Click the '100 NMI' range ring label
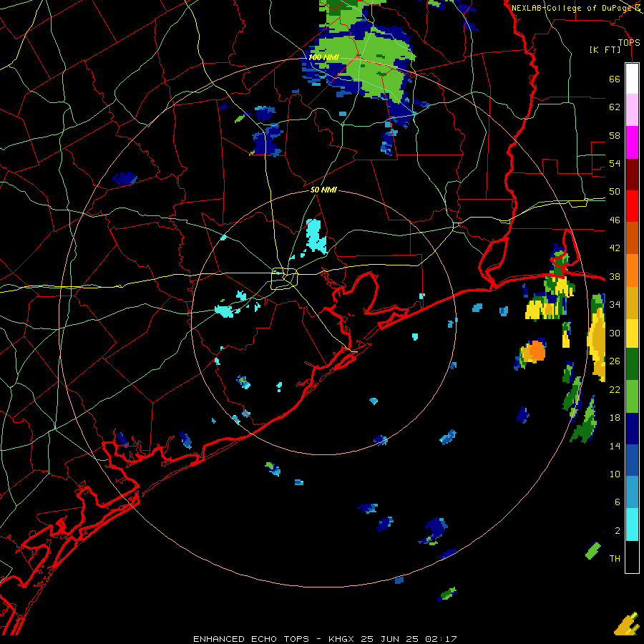 pyautogui.click(x=323, y=57)
